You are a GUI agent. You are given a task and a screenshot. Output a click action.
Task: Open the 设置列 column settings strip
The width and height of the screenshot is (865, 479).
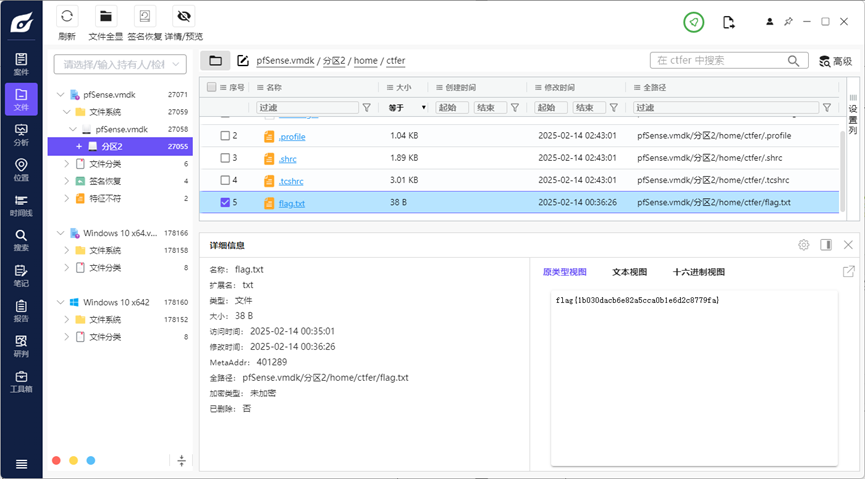coord(853,115)
